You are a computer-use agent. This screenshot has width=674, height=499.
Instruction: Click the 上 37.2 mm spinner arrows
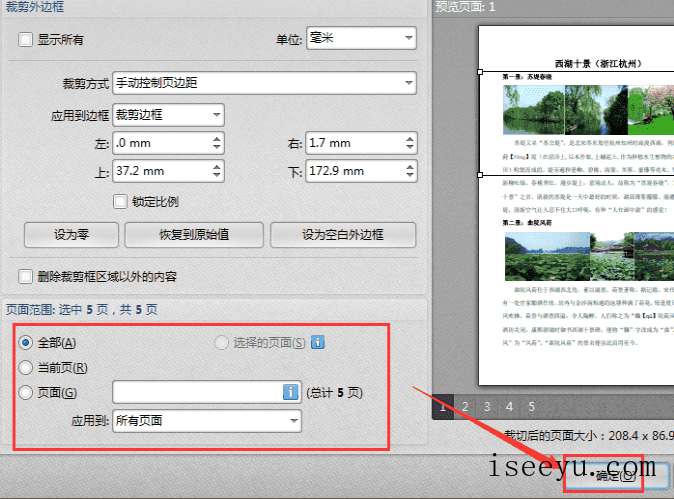pos(217,171)
